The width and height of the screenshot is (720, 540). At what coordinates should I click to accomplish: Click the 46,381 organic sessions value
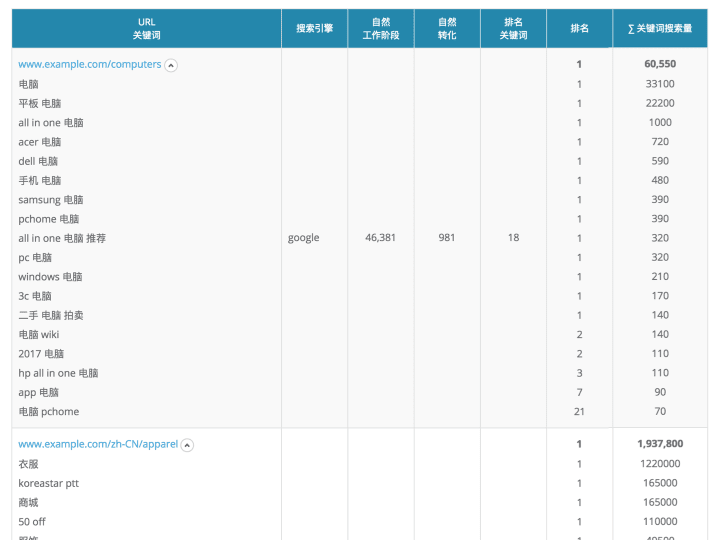coord(380,238)
